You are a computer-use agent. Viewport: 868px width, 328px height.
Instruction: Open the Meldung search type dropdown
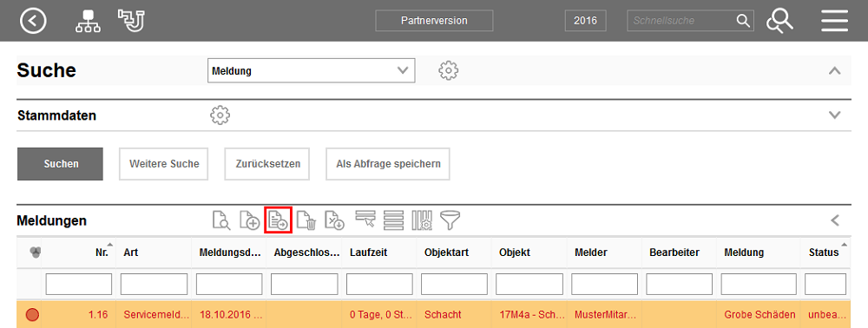(x=311, y=71)
